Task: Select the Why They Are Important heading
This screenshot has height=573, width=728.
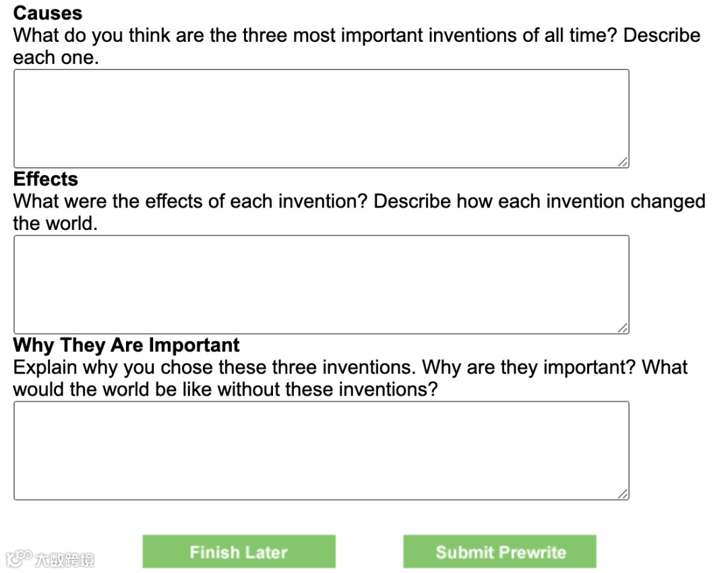Action: [x=126, y=345]
